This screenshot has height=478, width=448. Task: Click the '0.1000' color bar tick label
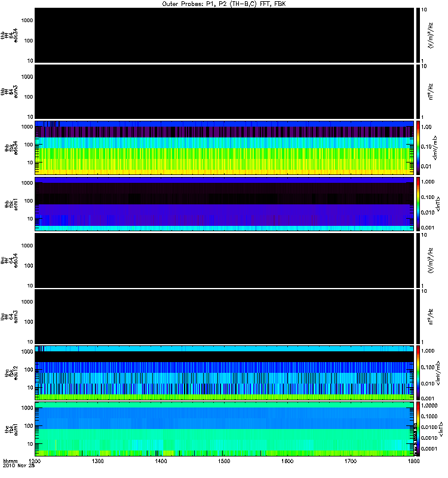point(429,416)
